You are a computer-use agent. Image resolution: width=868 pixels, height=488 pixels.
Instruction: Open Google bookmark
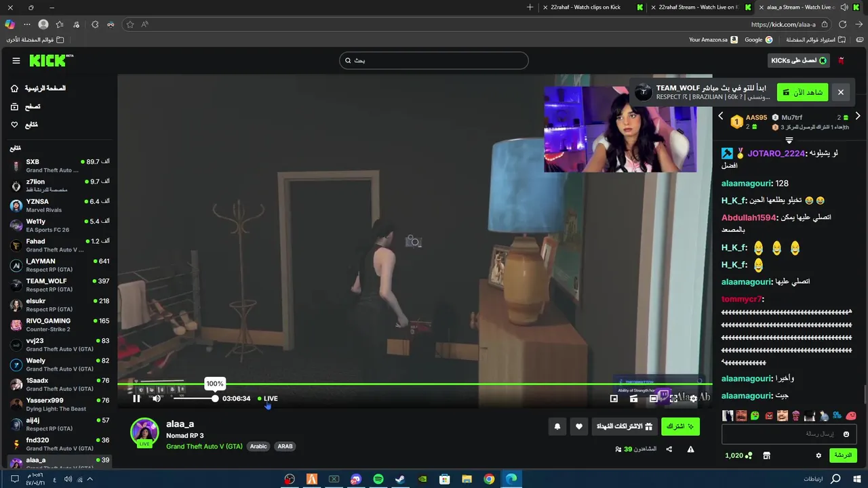pyautogui.click(x=758, y=40)
